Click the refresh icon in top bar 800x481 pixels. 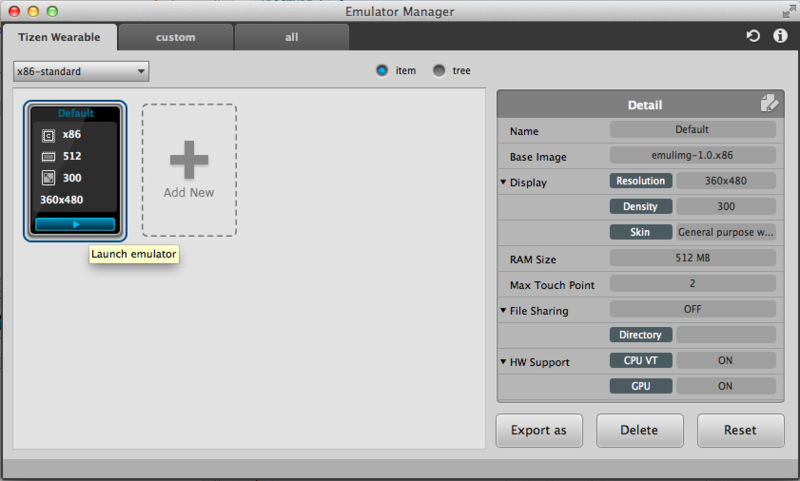click(x=753, y=36)
